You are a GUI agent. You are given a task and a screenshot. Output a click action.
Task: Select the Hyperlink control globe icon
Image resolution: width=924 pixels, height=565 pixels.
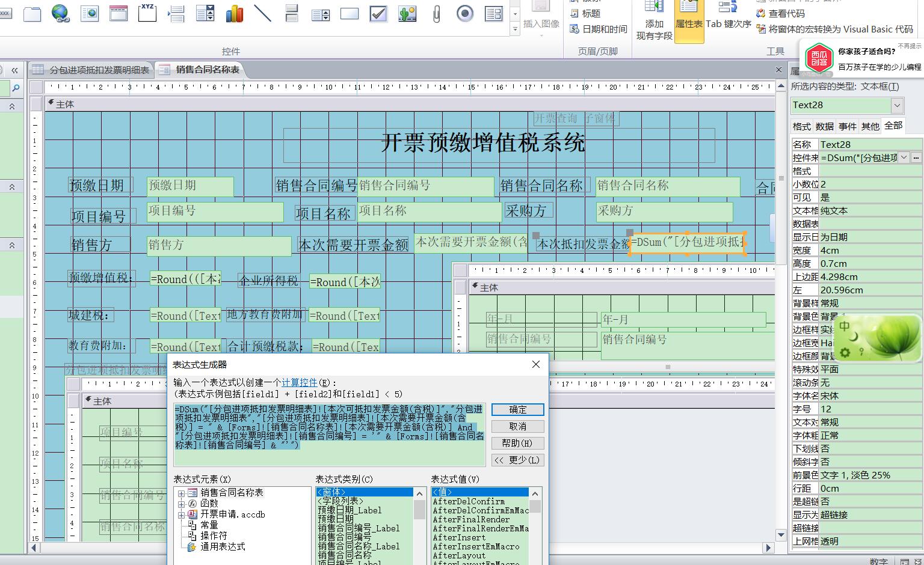(x=60, y=13)
